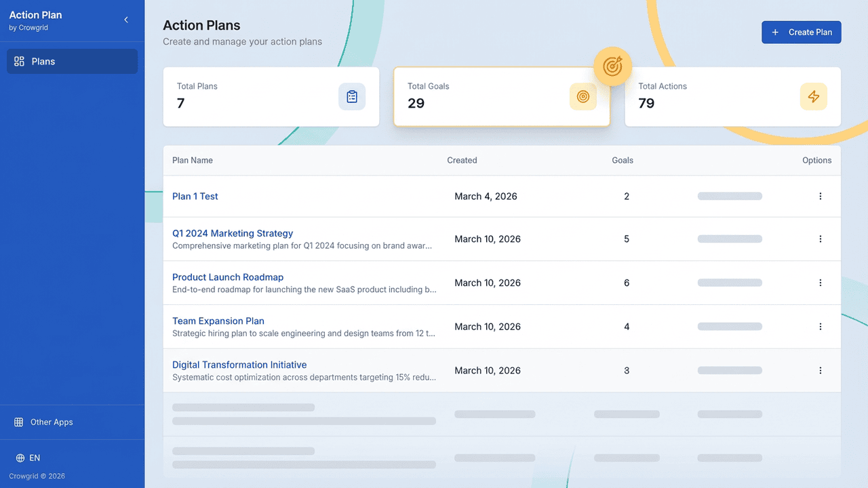Click the floating orange goal badge icon
This screenshot has height=488, width=868.
point(612,66)
